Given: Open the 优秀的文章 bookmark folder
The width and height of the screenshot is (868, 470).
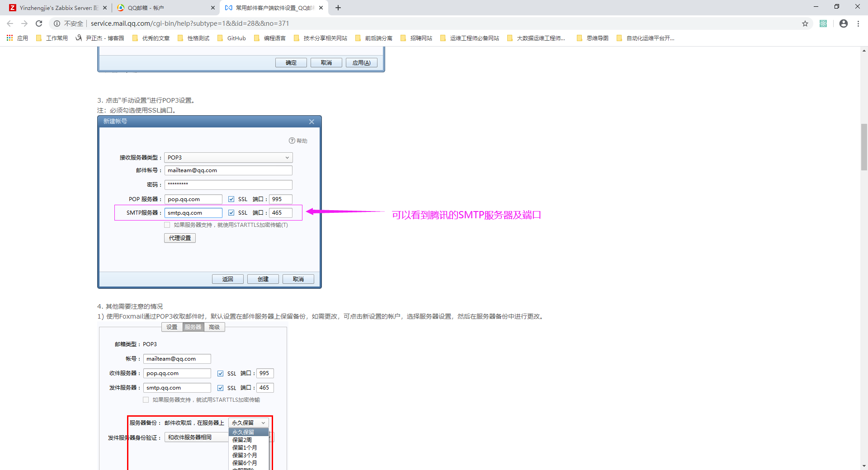Looking at the screenshot, I should pos(151,38).
